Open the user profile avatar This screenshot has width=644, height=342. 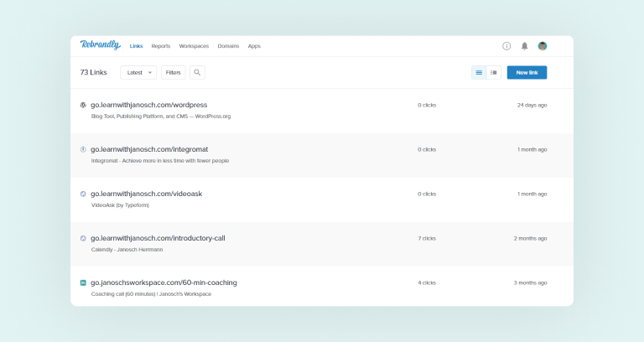[543, 46]
